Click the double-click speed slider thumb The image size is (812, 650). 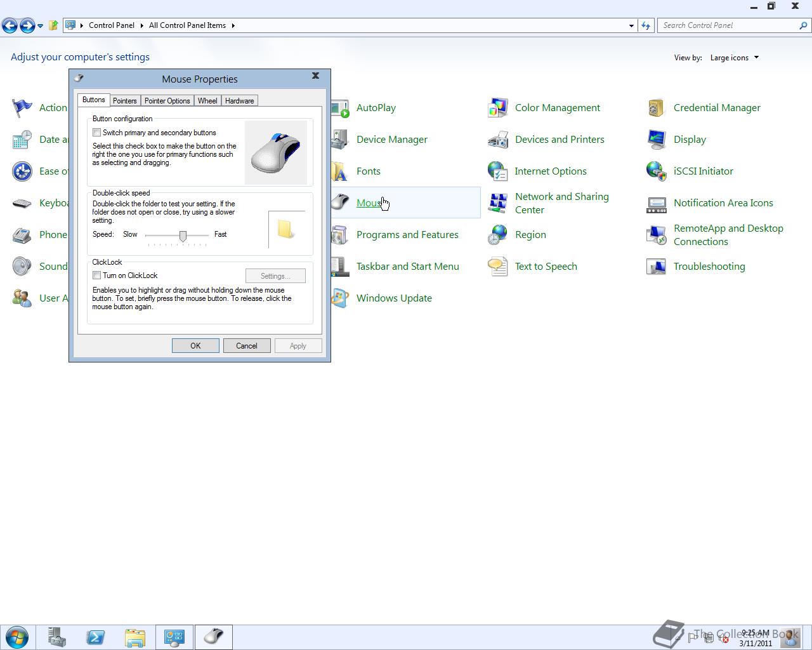click(x=183, y=236)
